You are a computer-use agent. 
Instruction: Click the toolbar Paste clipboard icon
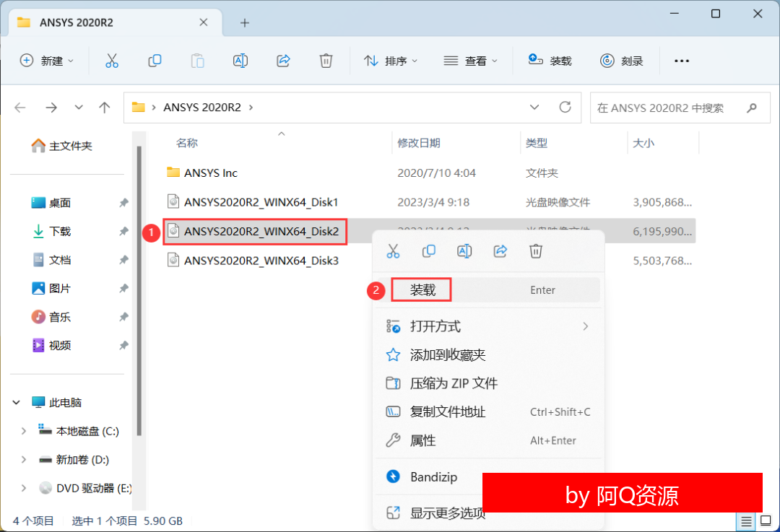point(197,61)
